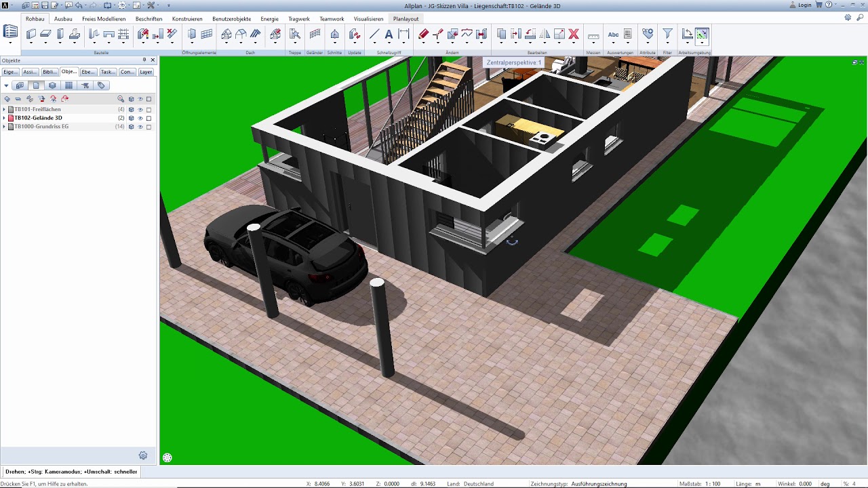The width and height of the screenshot is (868, 488).
Task: Click the Zentralperspektive:1 viewport label
Action: (514, 62)
